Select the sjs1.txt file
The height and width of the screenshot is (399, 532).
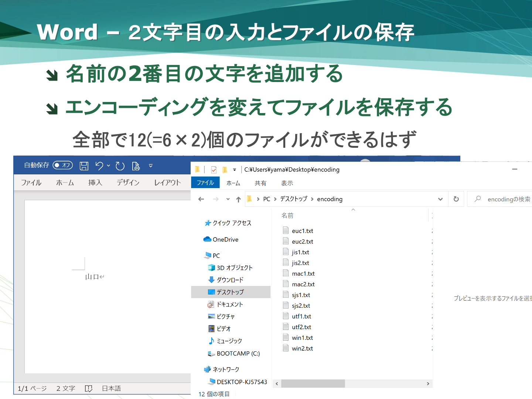301,295
